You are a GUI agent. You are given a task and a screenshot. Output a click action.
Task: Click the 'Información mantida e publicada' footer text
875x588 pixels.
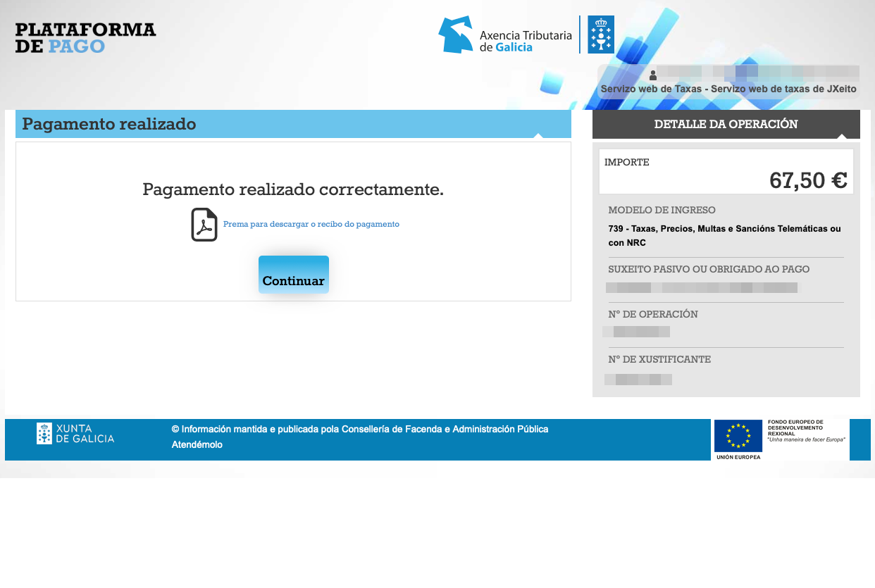coord(360,429)
